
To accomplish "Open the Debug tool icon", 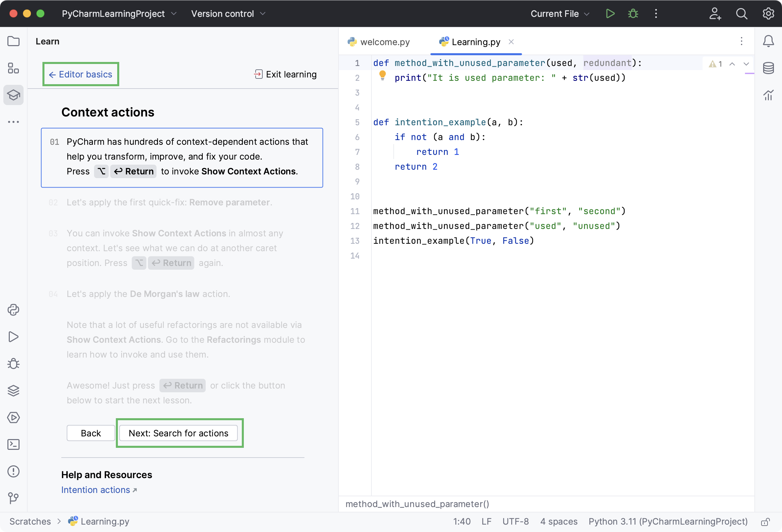I will click(13, 363).
